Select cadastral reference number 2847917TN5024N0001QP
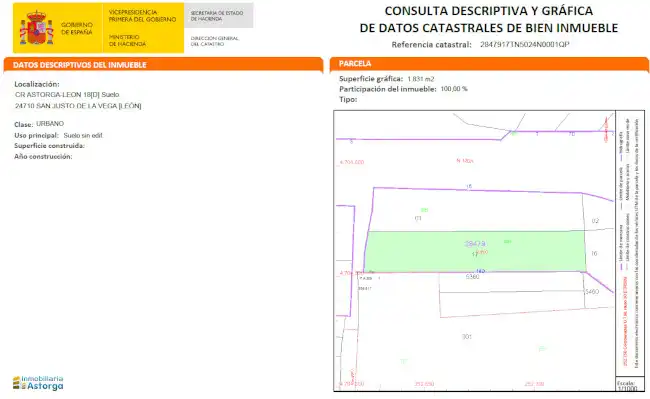650x399 pixels. 524,44
